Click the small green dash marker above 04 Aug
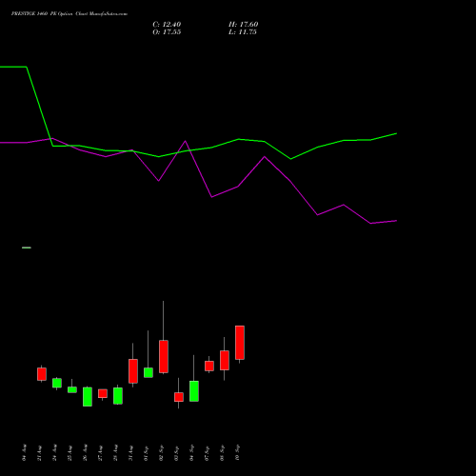Screen dimensions: 476x476 pos(27,248)
